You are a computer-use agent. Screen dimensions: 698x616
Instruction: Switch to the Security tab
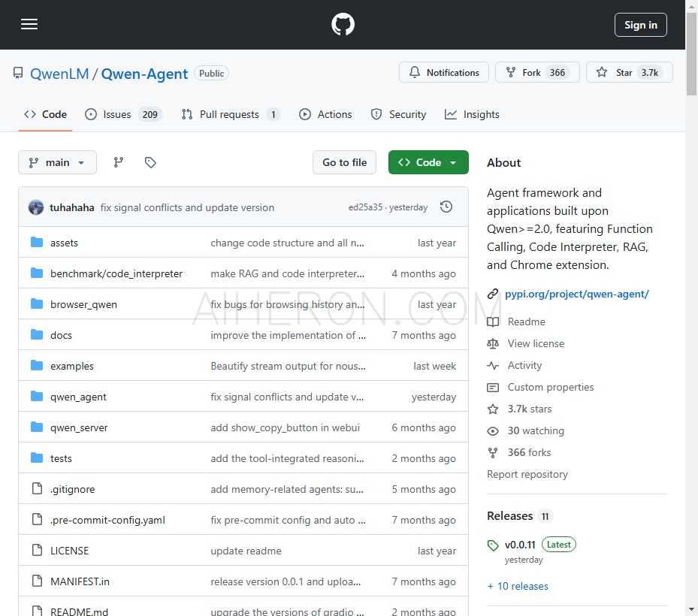coord(398,115)
